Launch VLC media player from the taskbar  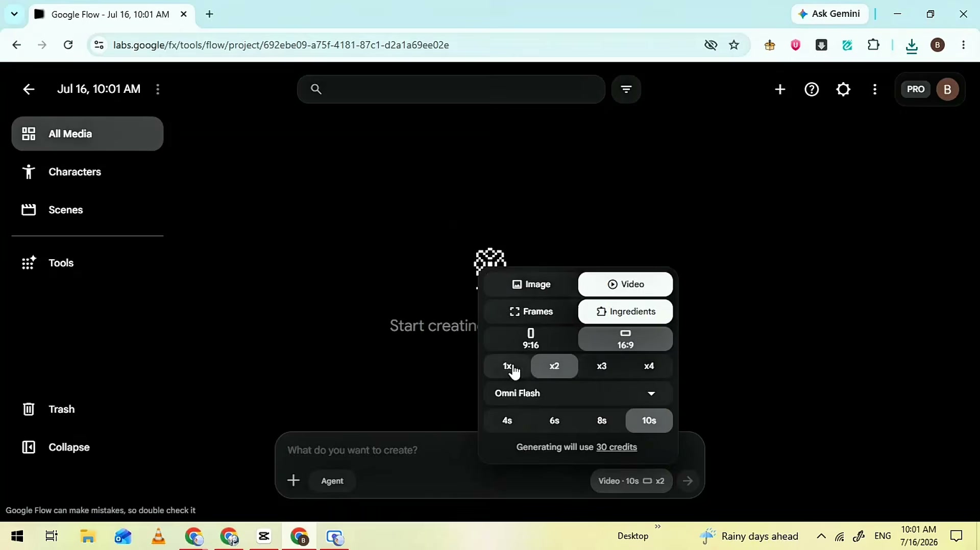pos(159,536)
